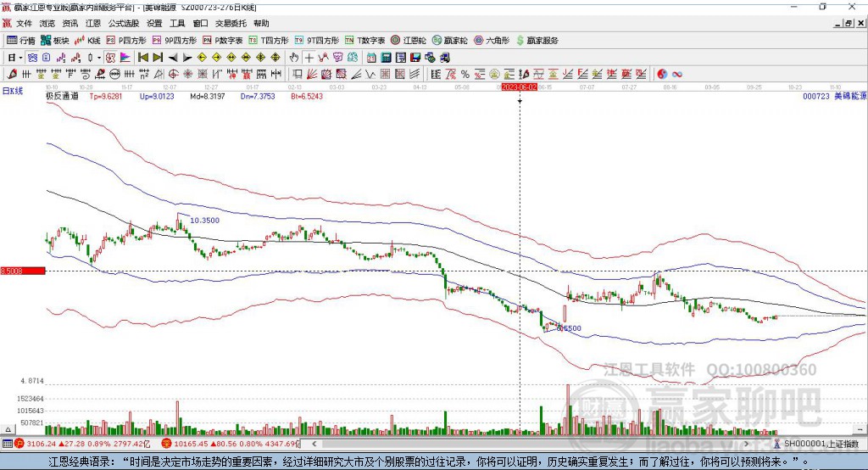
Task: Click the 10.3500 high price label
Action: click(x=205, y=220)
